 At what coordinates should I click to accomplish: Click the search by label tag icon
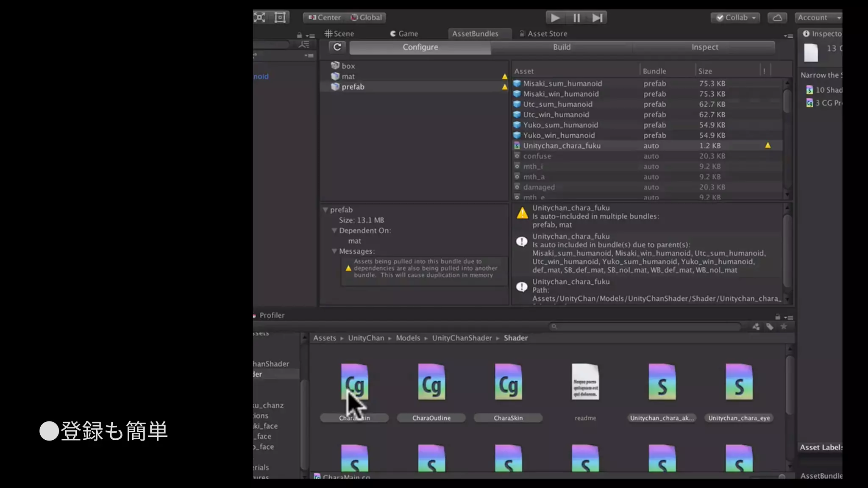[770, 327]
